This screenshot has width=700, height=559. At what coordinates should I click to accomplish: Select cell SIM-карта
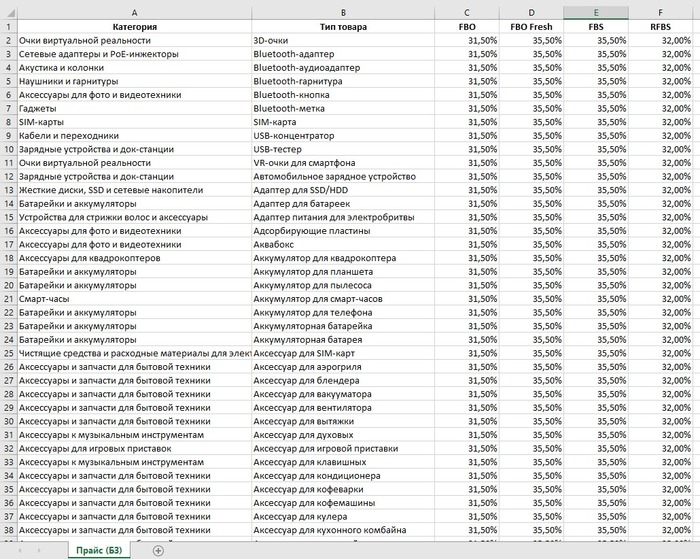tap(343, 122)
